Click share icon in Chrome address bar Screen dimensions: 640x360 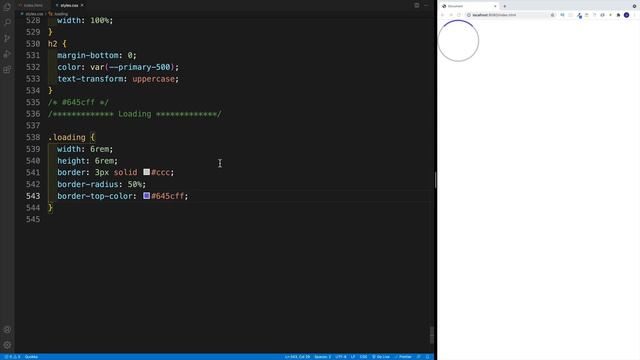[553, 15]
